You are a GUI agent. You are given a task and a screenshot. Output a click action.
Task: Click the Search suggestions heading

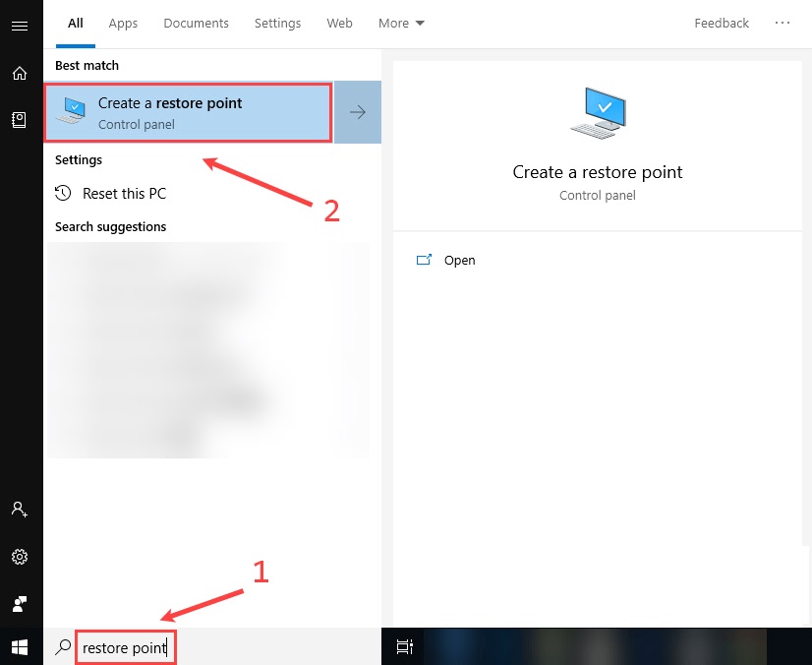coord(111,226)
